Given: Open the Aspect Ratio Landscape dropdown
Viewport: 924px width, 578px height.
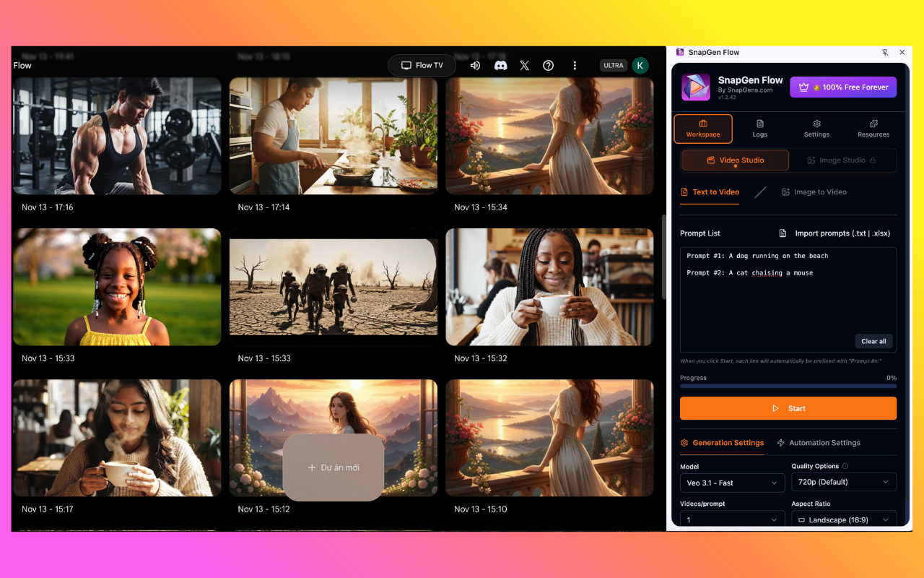Looking at the screenshot, I should click(844, 519).
